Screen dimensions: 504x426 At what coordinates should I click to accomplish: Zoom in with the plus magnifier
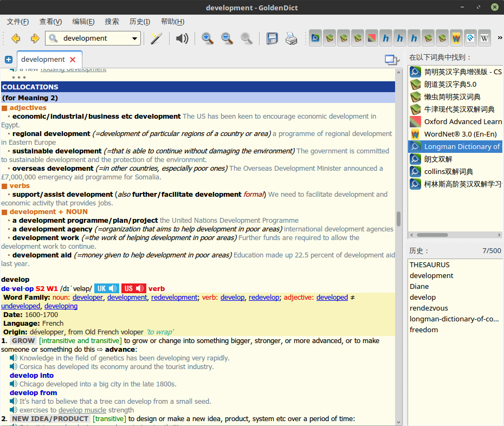coord(207,38)
